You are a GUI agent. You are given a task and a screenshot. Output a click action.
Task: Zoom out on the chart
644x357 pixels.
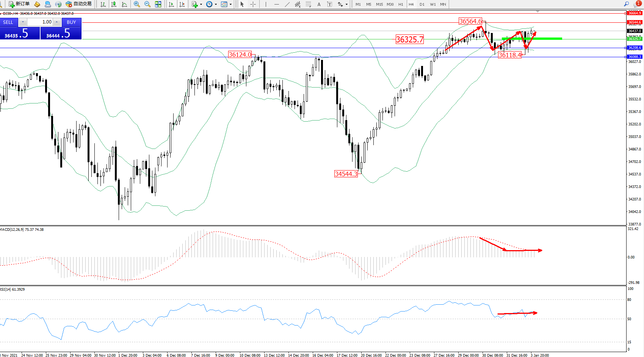point(147,4)
